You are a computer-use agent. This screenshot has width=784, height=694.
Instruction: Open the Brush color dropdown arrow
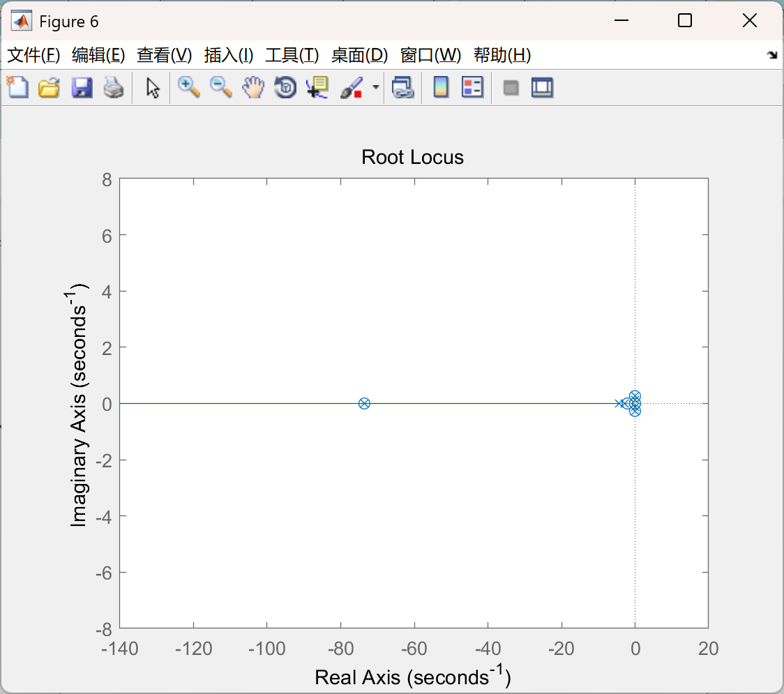pyautogui.click(x=375, y=87)
